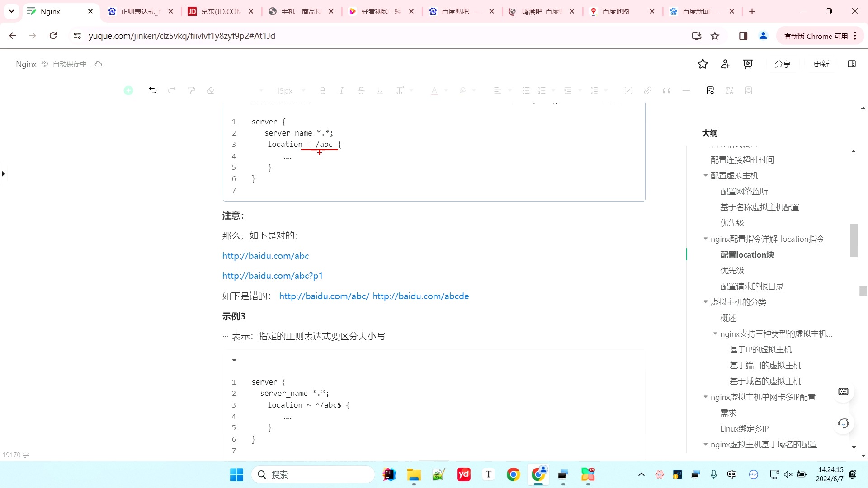
Task: Click the add collaborator icon
Action: [725, 64]
